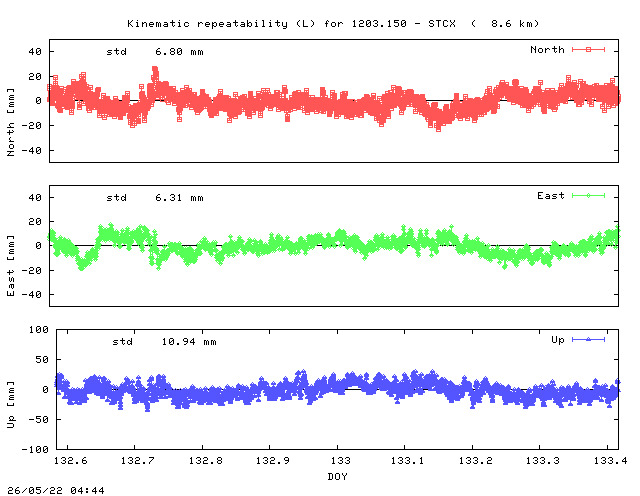Click the 100 tick on Up axis

[x=38, y=329]
